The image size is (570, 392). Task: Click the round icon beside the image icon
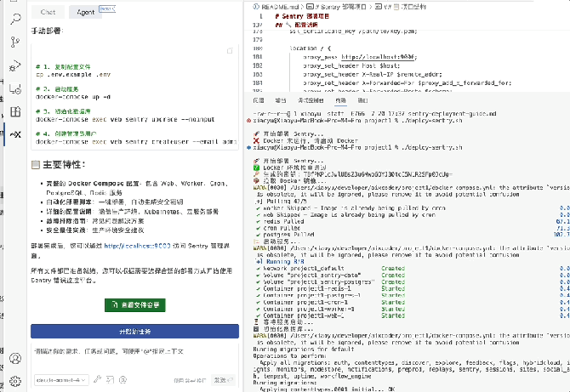pyautogui.click(x=123, y=379)
